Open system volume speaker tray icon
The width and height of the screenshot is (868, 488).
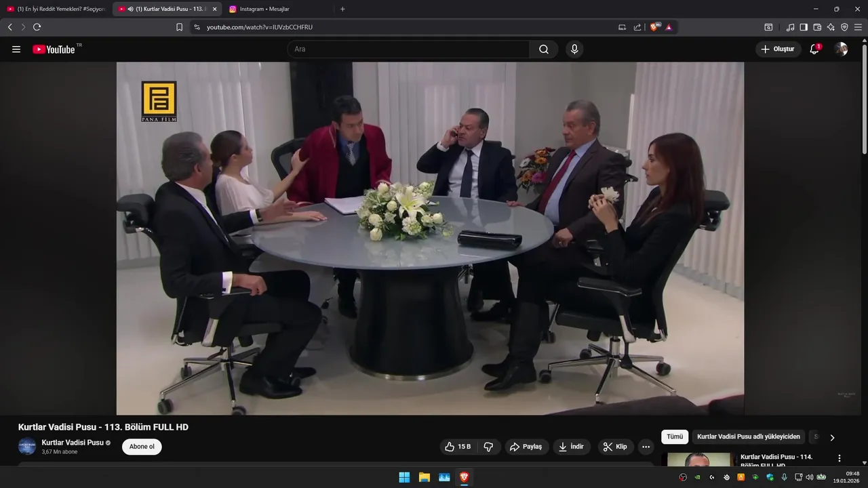pos(809,477)
